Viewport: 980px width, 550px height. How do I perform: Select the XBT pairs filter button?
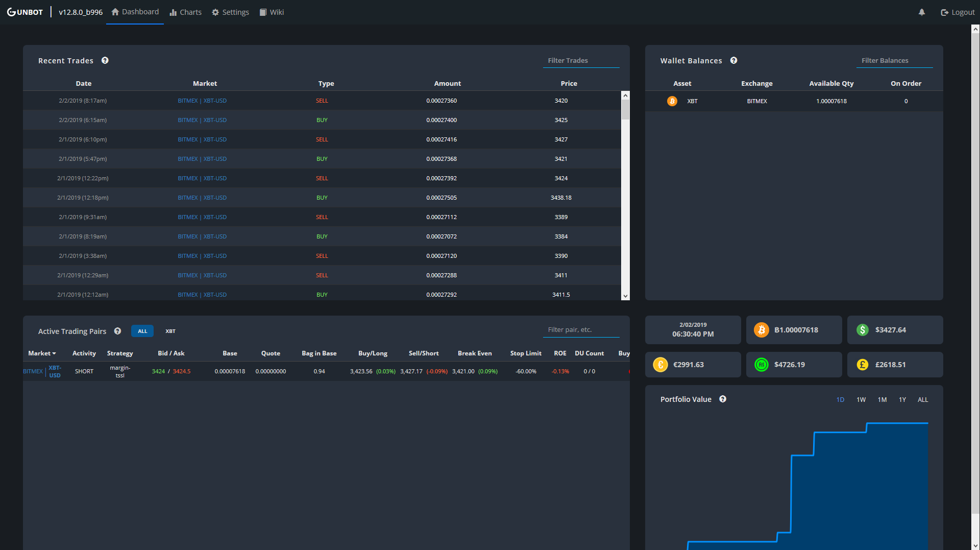pos(170,331)
